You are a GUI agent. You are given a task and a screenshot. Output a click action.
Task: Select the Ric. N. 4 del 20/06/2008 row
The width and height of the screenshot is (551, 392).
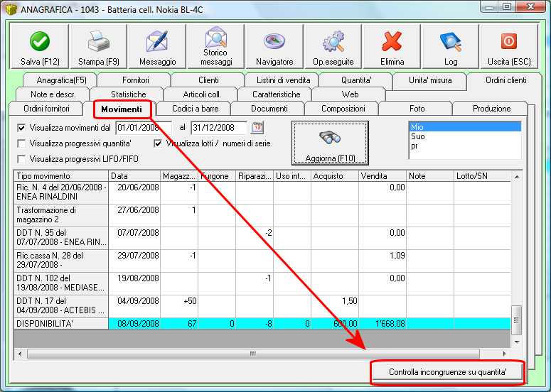tap(262, 192)
